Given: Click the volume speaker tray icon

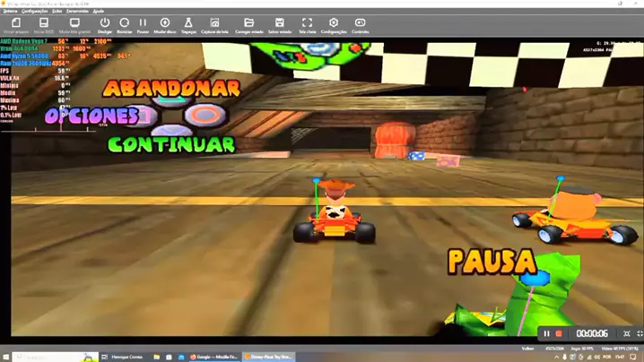Looking at the screenshot, I should pyautogui.click(x=597, y=358).
